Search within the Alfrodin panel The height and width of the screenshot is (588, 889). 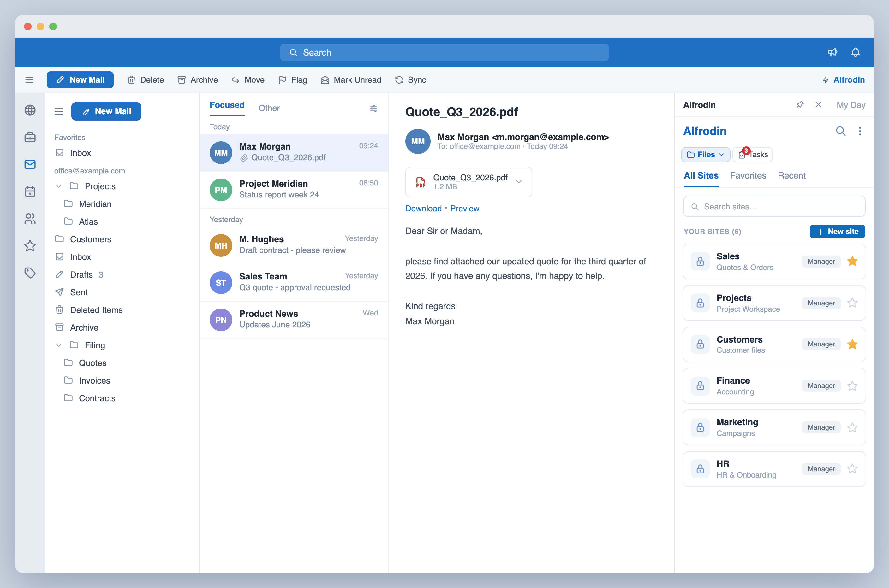841,131
